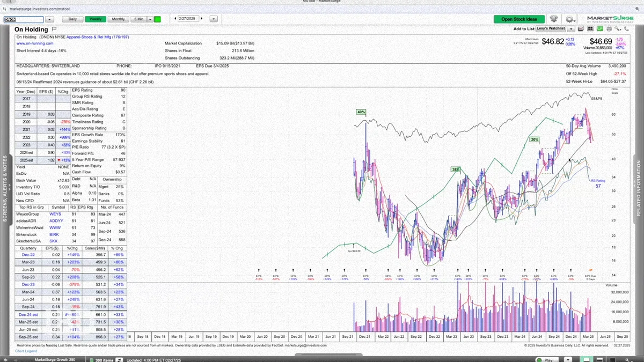Open the intraday interval dropdown arrow
The width and height of the screenshot is (644, 362).
(x=150, y=19)
